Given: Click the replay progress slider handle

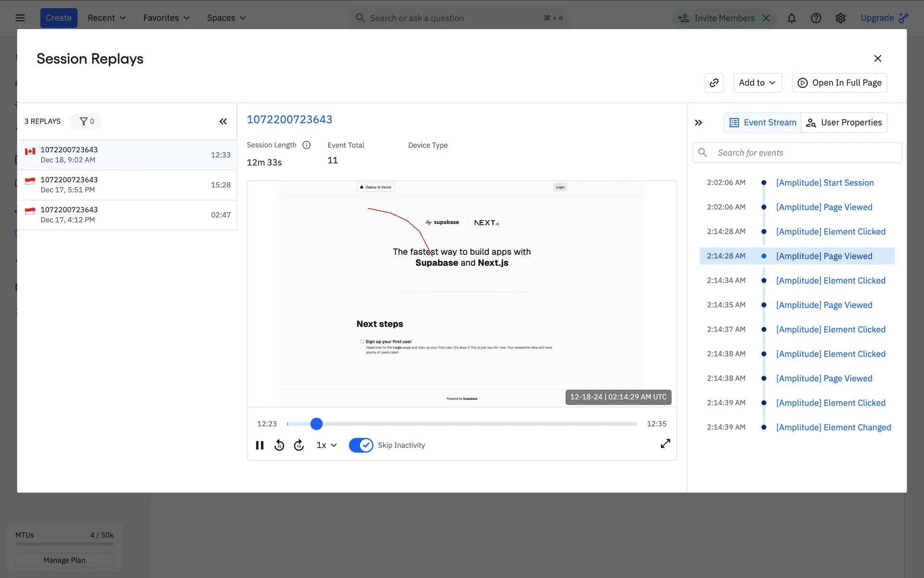Looking at the screenshot, I should point(316,424).
